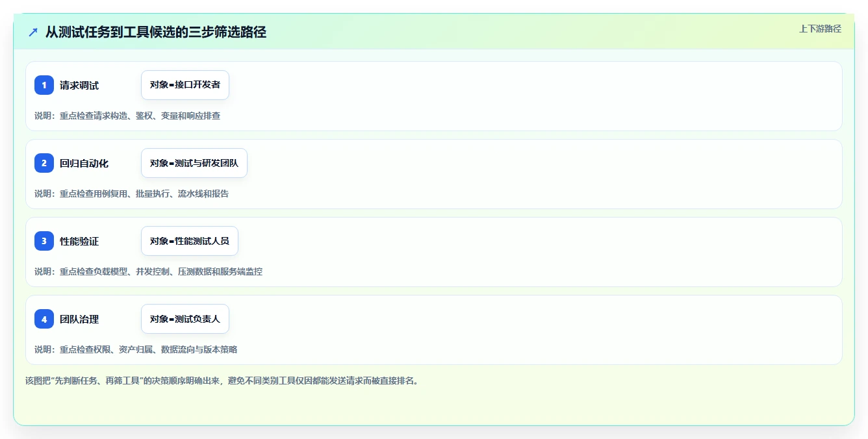The image size is (868, 439).
Task: Select the 对象=测试与研发团队 chip
Action: tap(194, 163)
